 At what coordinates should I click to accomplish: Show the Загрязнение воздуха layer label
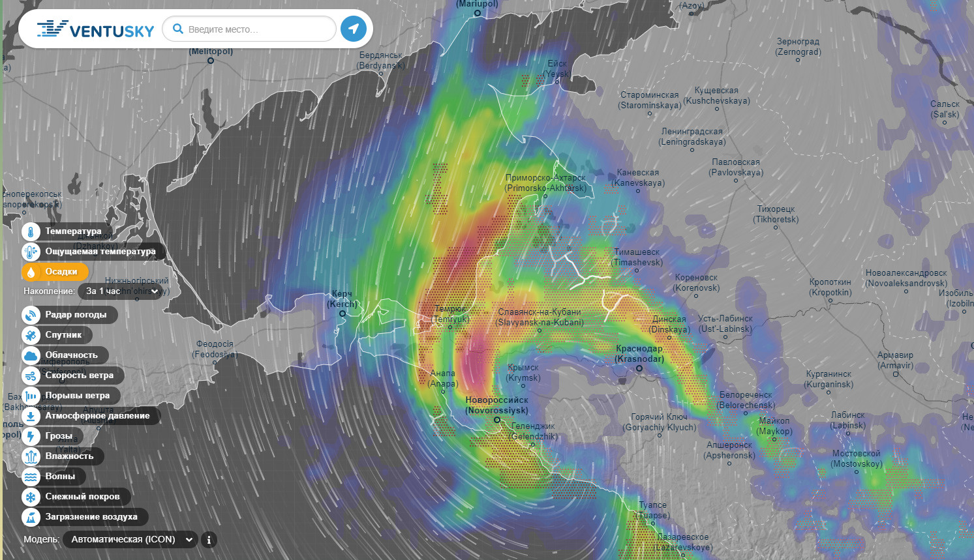click(x=91, y=517)
